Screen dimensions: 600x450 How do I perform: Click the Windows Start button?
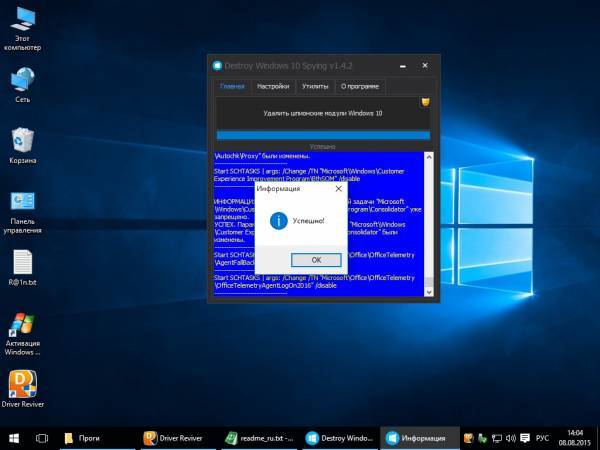point(14,438)
